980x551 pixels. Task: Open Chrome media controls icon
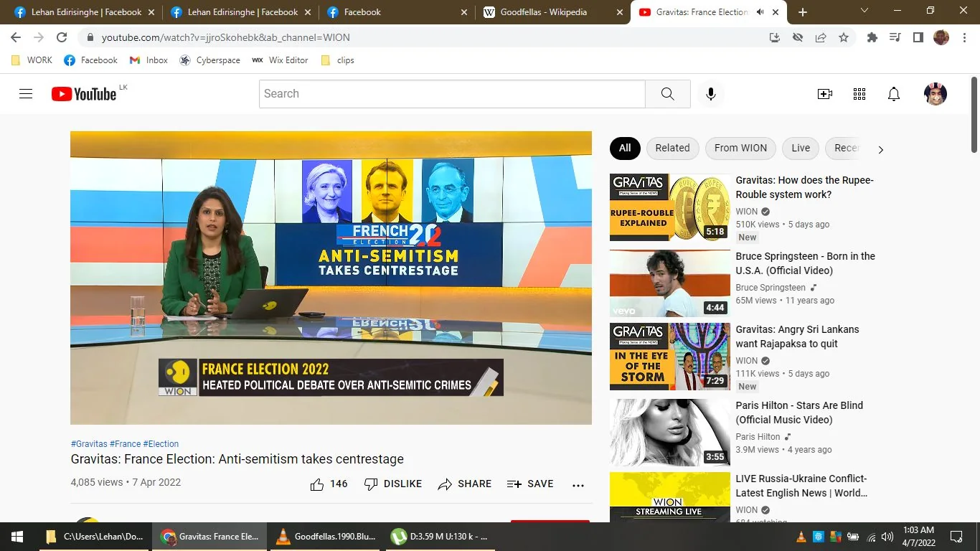click(x=895, y=37)
